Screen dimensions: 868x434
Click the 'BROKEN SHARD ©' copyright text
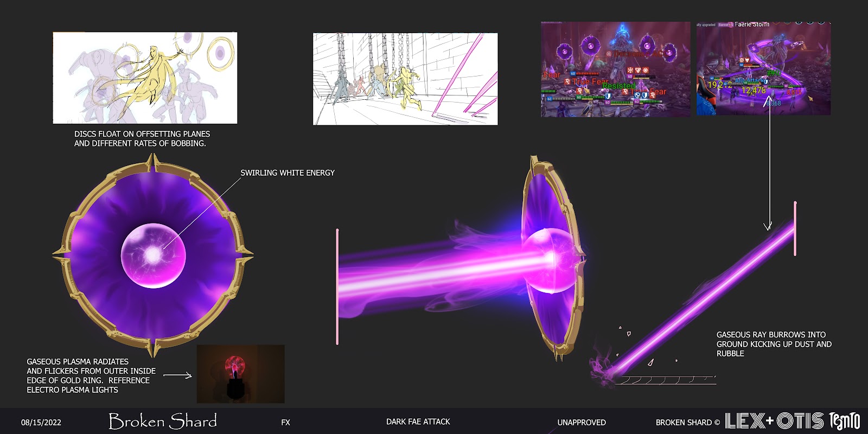[688, 422]
